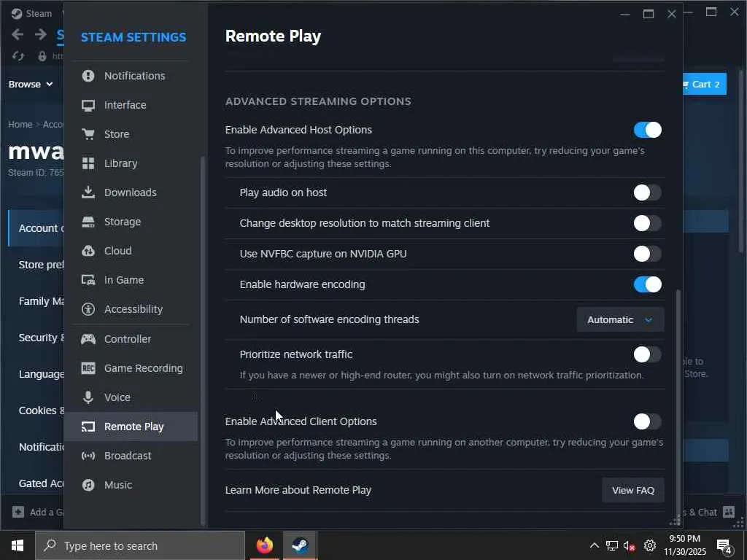Turn on Prioritize network traffic
Viewport: 747px width, 560px height.
[648, 354]
